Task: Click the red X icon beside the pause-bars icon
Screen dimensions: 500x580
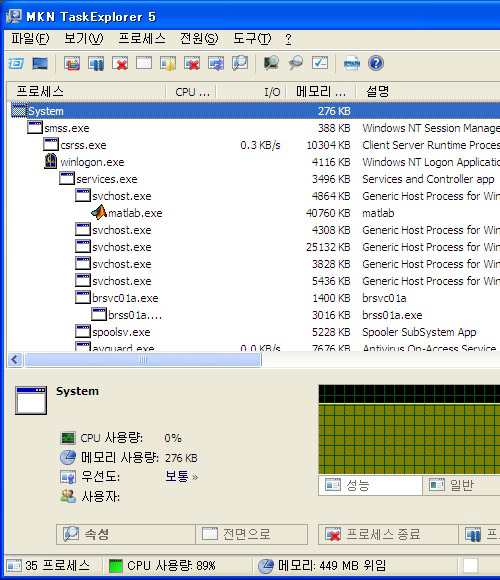Action: [120, 63]
